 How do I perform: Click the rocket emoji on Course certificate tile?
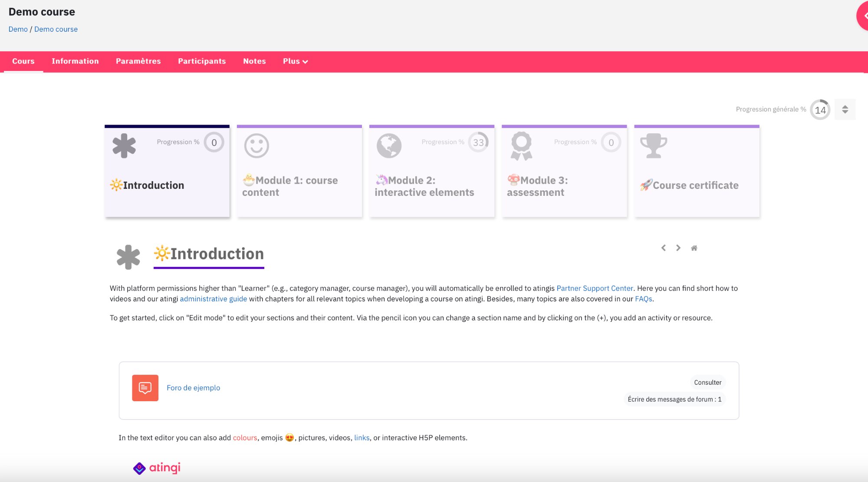tap(646, 185)
